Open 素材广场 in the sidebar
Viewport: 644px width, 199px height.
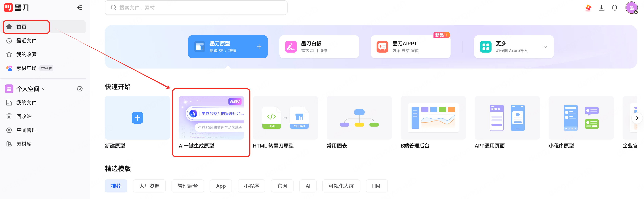tap(26, 68)
